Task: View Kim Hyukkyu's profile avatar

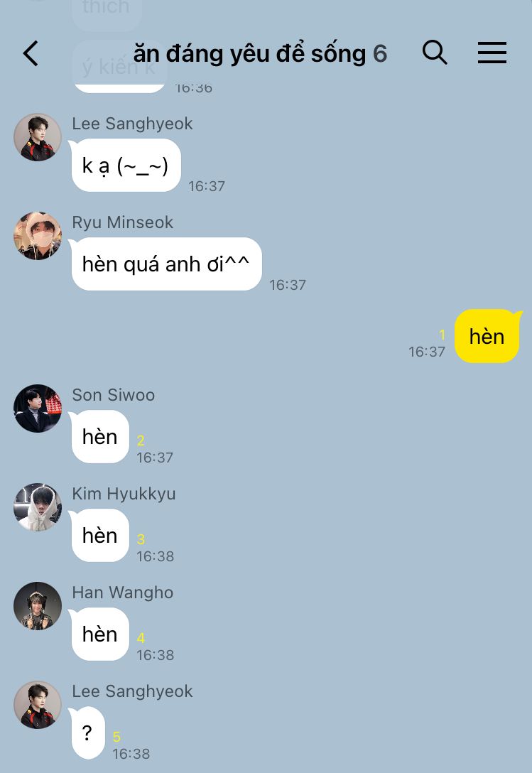Action: [x=38, y=507]
